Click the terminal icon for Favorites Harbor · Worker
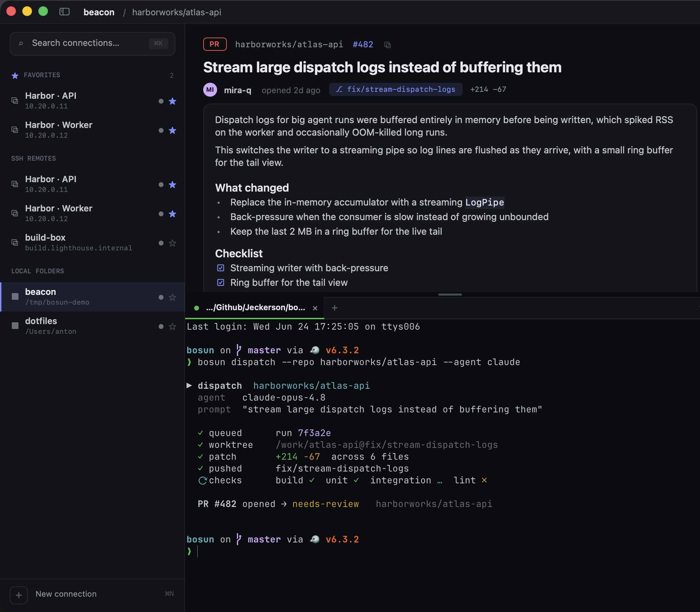Image resolution: width=700 pixels, height=612 pixels. point(15,130)
